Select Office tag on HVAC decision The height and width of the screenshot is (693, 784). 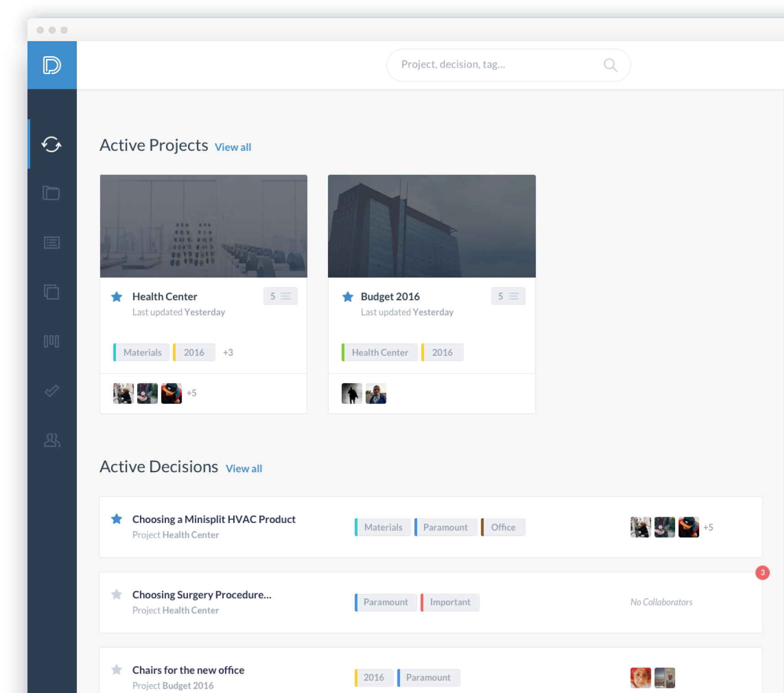(503, 528)
